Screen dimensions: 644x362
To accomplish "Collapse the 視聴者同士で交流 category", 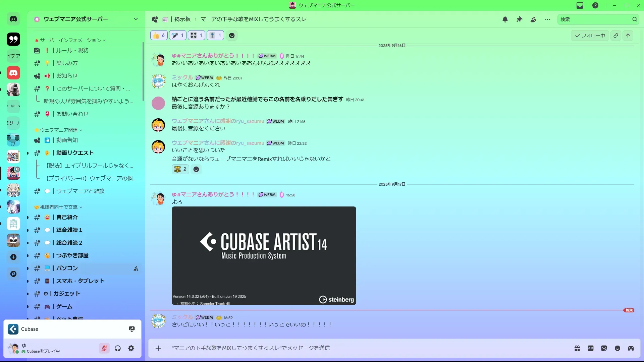I will tap(59, 207).
